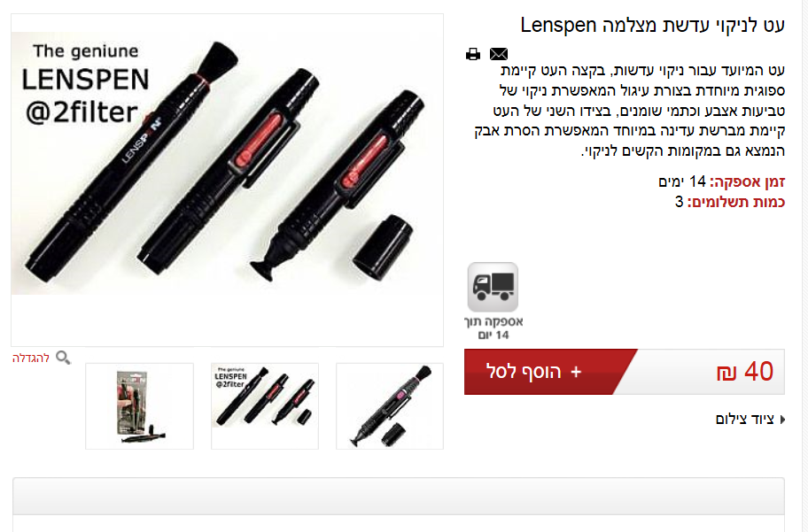Click the envelope icon to email product
This screenshot has width=808, height=532.
(x=498, y=54)
